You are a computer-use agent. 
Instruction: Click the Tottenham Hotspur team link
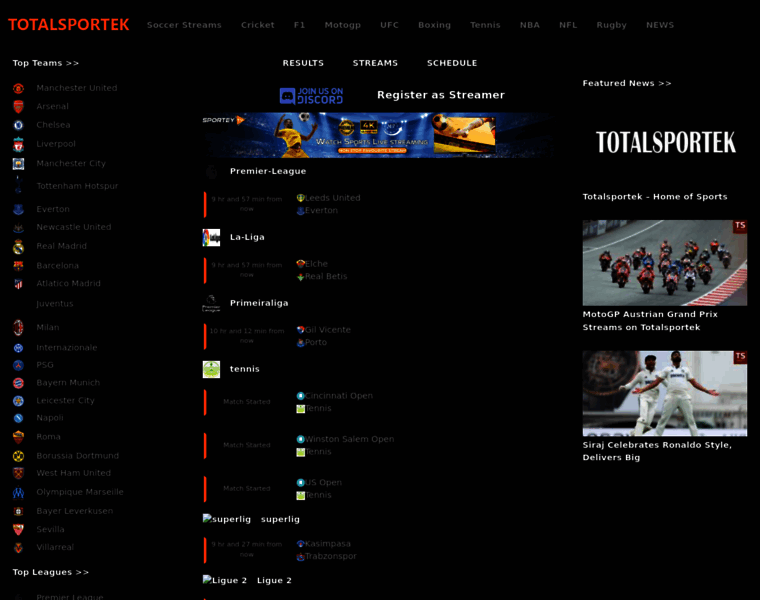click(77, 186)
